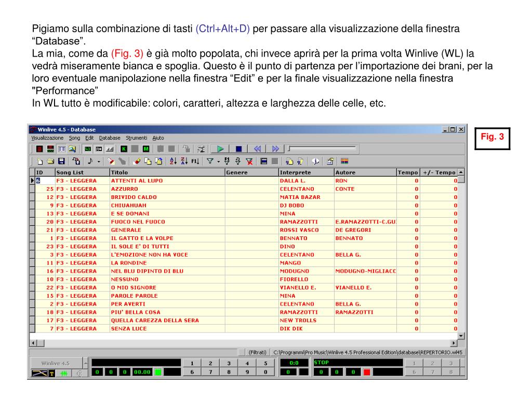532x399 pixels.
Task: Open the Strumenti menu
Action: tap(137, 138)
